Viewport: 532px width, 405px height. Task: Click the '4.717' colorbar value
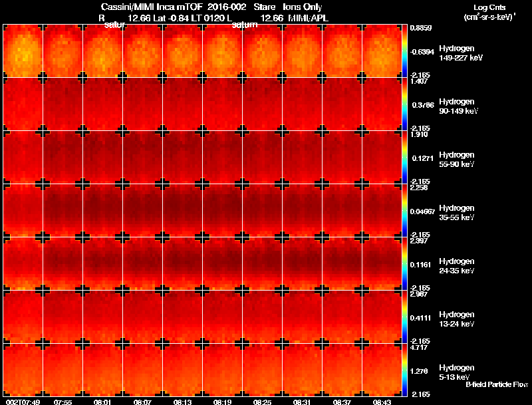tap(420, 348)
